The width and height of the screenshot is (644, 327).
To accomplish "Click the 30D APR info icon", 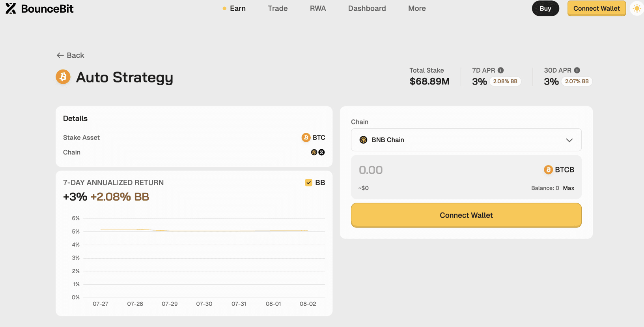I will (577, 70).
